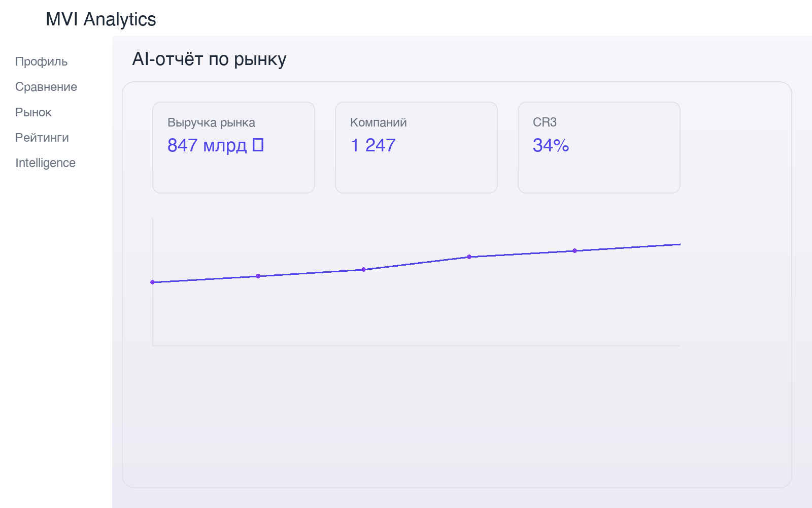
Task: Click the MVI Analytics logo title
Action: 101,19
